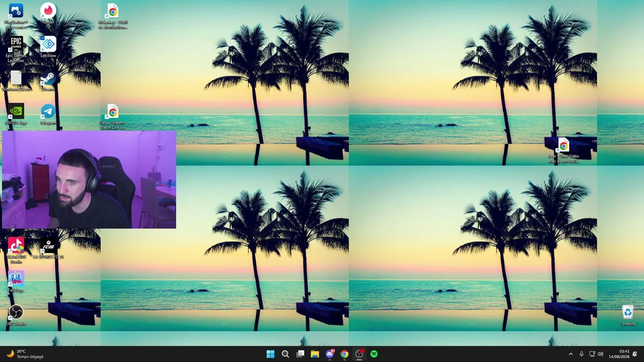Viewport: 644px width, 362px height.
Task: Open the PlayStation Accessories desktop shortcut
Action: (x=16, y=16)
